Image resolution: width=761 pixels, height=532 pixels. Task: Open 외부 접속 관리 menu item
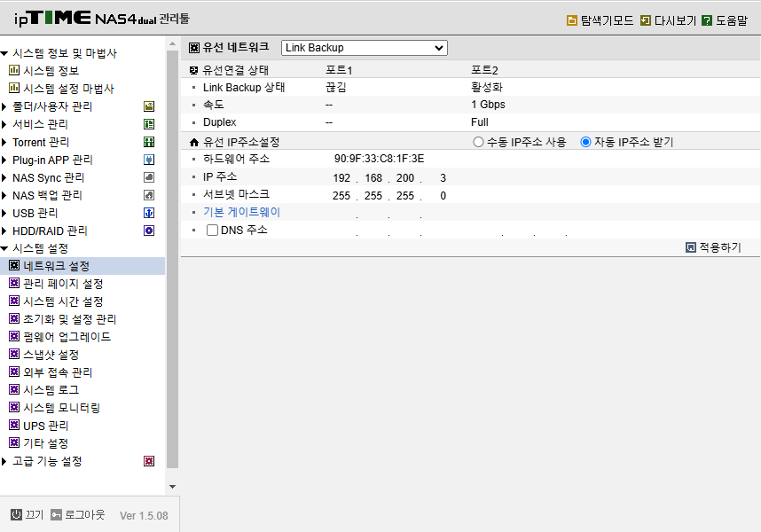tap(58, 372)
